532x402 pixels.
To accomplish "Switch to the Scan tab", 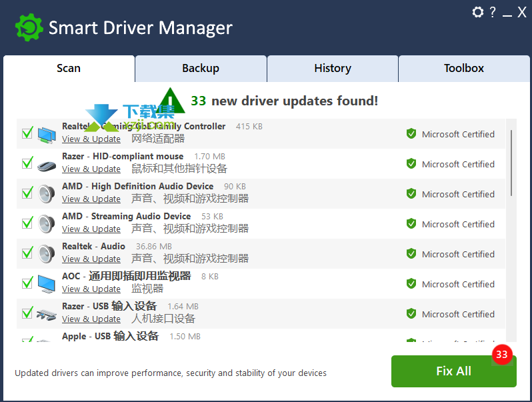I will tap(69, 69).
